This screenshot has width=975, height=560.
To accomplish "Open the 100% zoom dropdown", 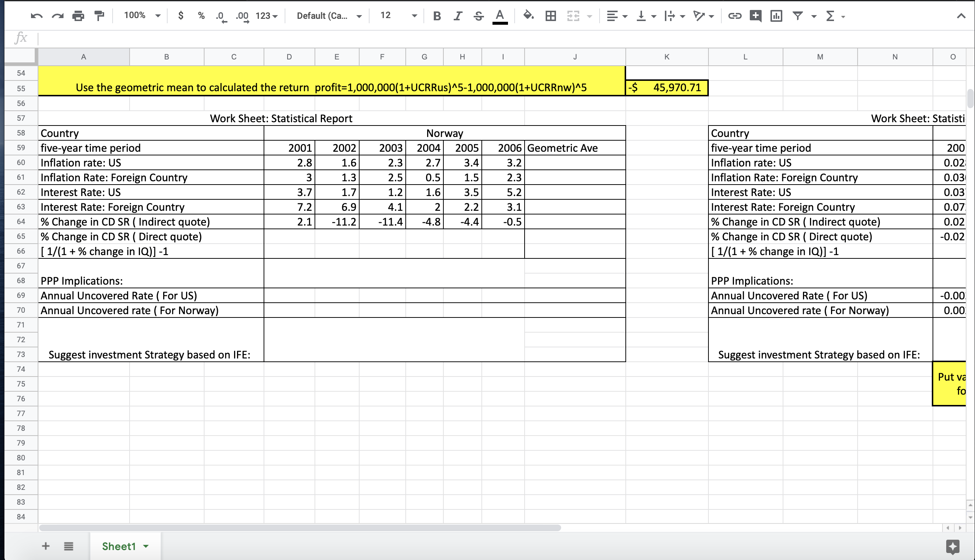I will 141,16.
